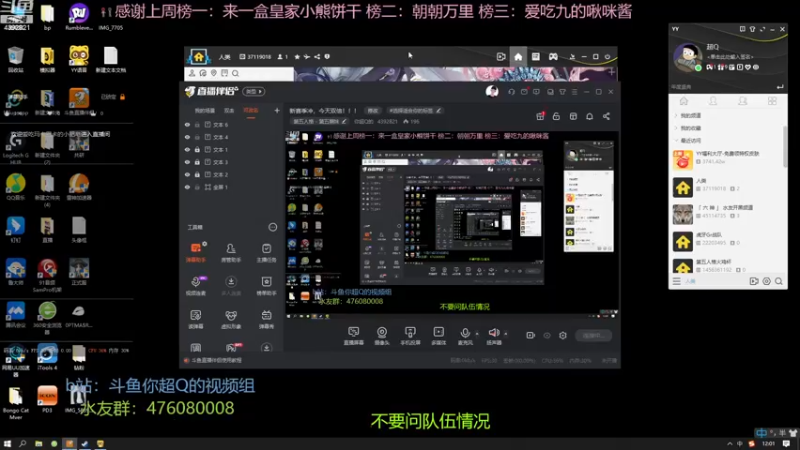Switch to 我的场景 scene tab
800x450 pixels.
[205, 110]
